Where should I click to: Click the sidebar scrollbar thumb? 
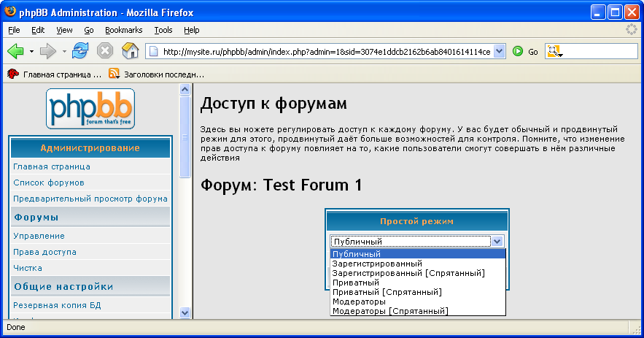pyautogui.click(x=185, y=137)
